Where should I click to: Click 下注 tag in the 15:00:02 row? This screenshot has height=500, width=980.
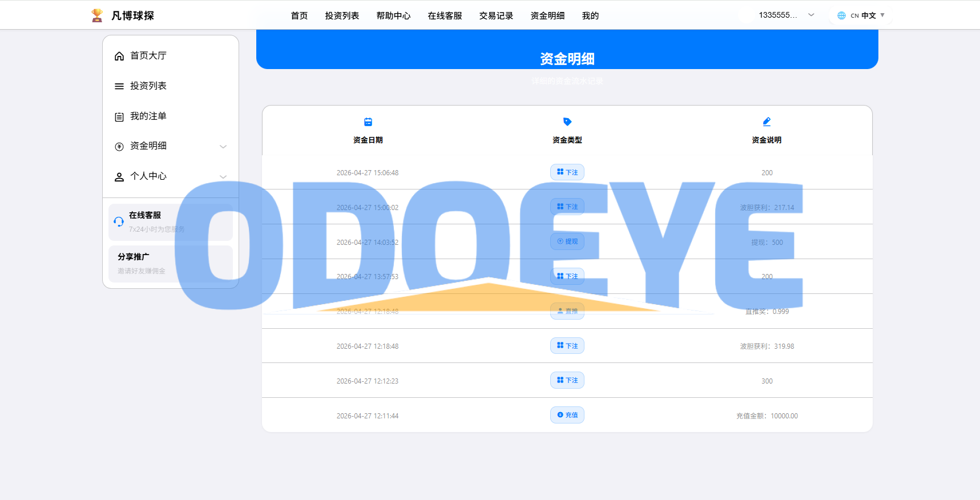[567, 207]
